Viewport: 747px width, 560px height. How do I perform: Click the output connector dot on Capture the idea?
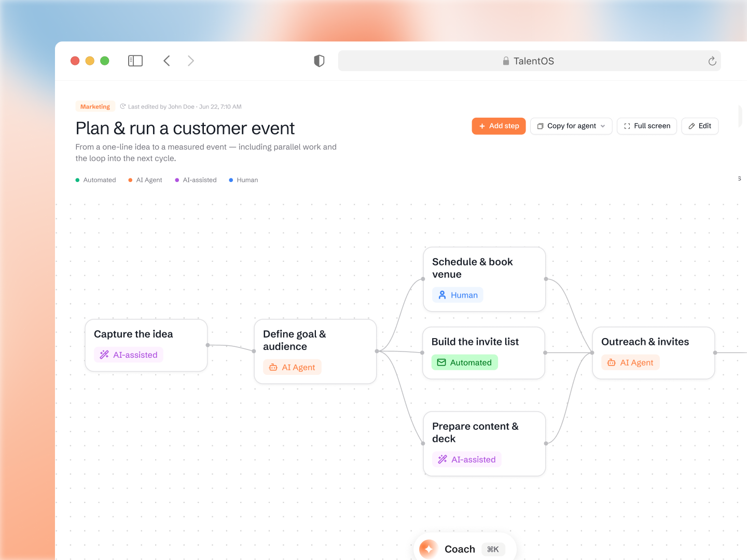(208, 345)
